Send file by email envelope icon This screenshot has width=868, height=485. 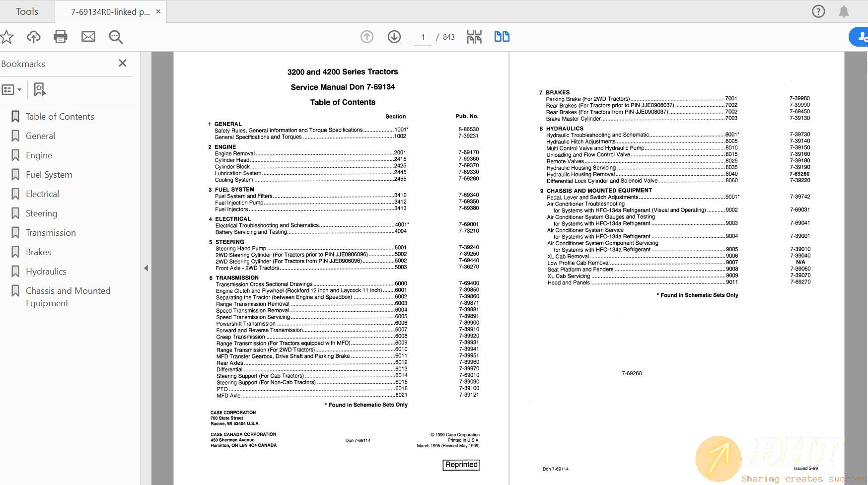tap(88, 37)
